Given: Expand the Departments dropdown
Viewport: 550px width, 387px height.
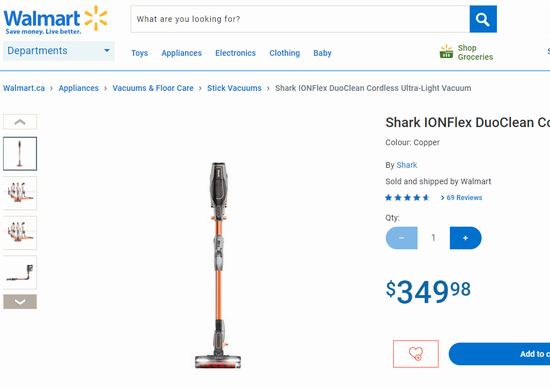Looking at the screenshot, I should (59, 51).
